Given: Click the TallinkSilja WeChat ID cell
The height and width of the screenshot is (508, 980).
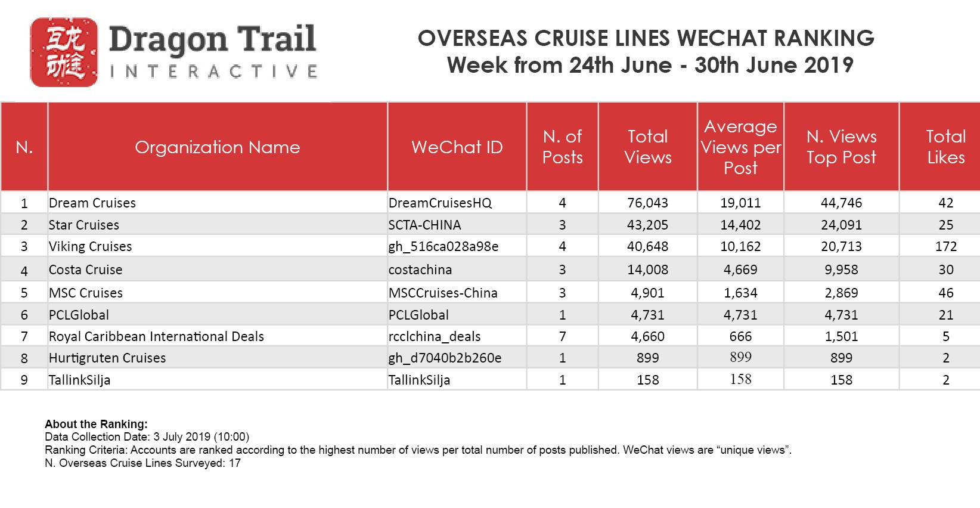Looking at the screenshot, I should tap(419, 380).
